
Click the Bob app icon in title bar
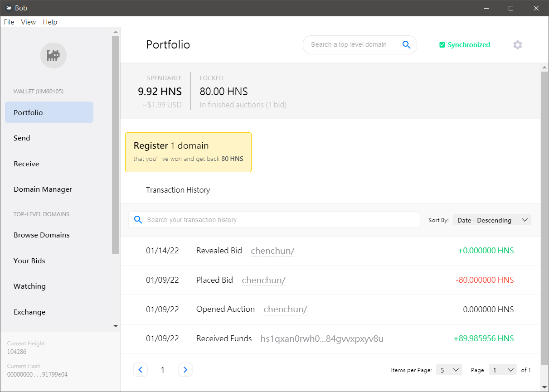tap(8, 8)
